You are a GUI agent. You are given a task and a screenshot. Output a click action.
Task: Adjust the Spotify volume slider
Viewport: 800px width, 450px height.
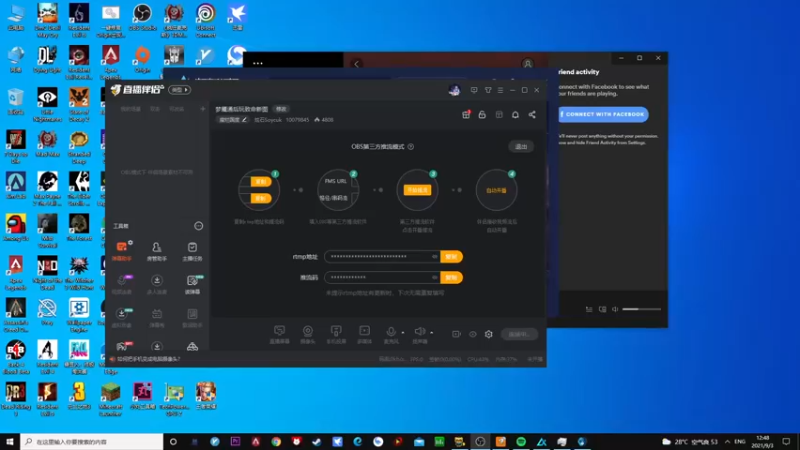[x=641, y=309]
